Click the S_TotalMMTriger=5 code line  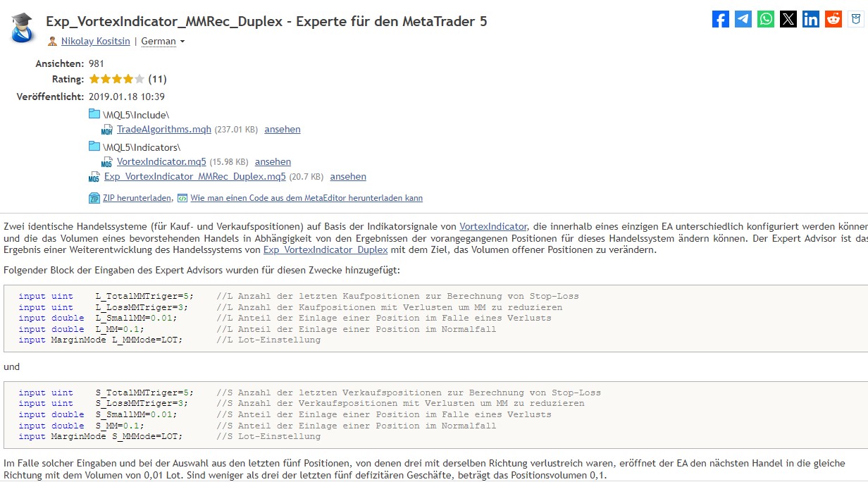[309, 393]
